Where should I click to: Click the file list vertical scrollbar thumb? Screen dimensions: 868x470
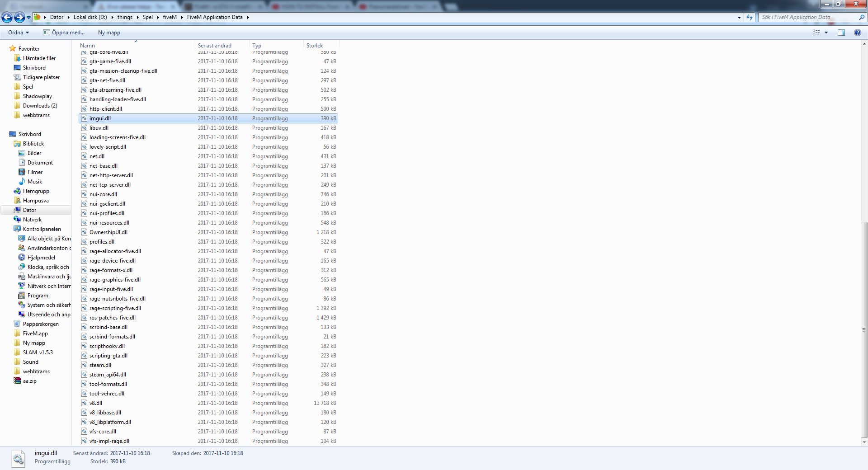(x=864, y=329)
